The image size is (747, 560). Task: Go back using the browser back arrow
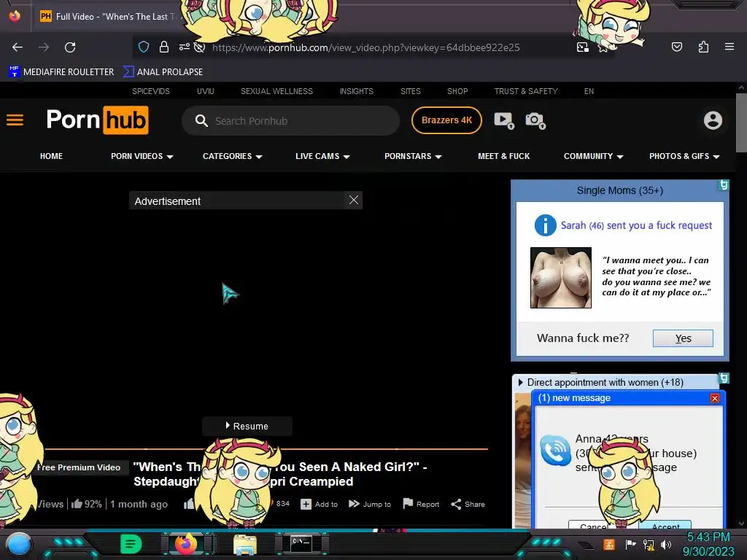18,47
